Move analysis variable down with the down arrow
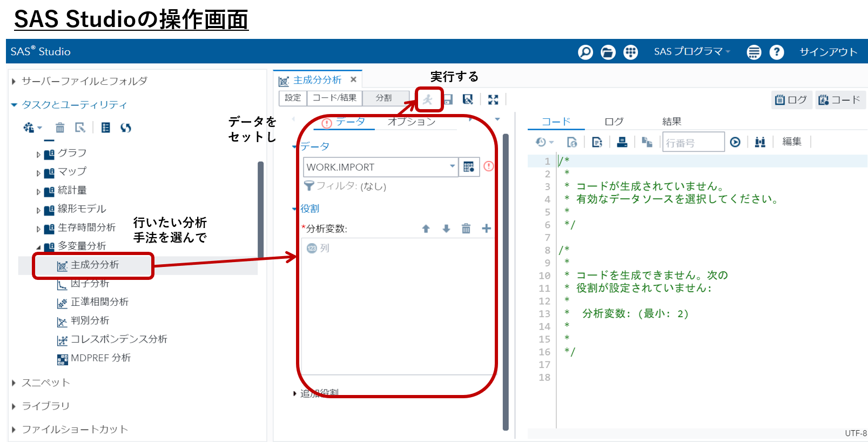This screenshot has width=868, height=442. click(x=446, y=229)
